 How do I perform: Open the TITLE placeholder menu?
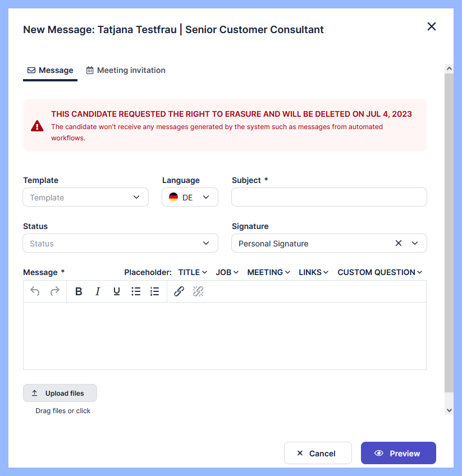[193, 272]
